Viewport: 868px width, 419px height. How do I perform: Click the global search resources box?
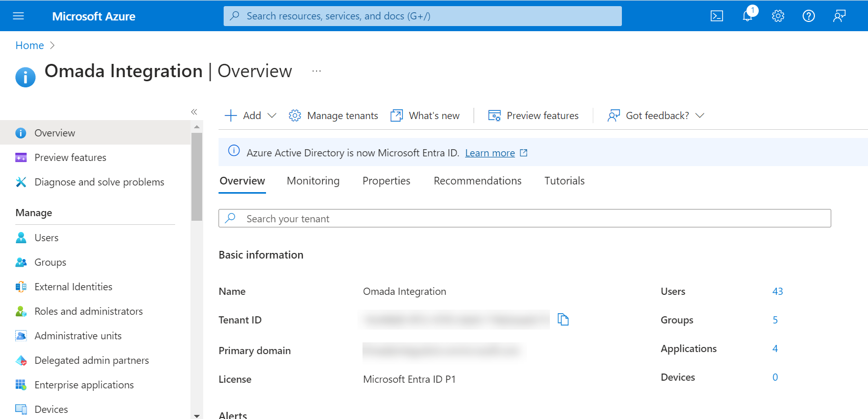[423, 16]
